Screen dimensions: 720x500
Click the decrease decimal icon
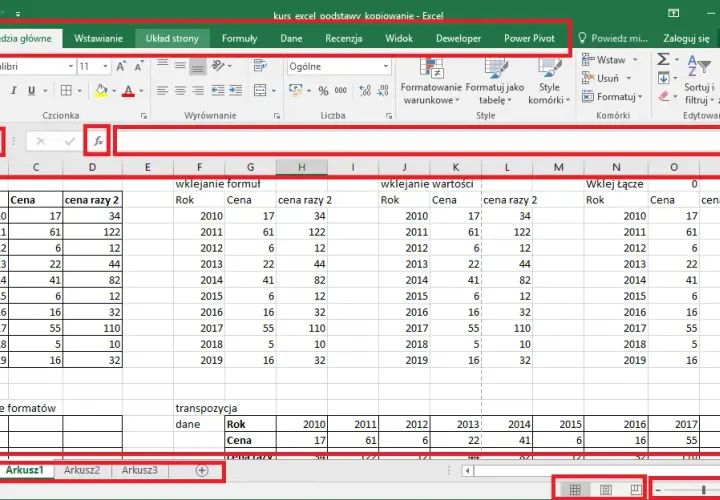point(383,90)
